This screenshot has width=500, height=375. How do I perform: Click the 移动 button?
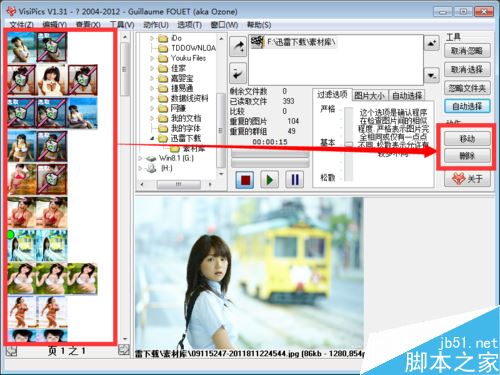[467, 139]
